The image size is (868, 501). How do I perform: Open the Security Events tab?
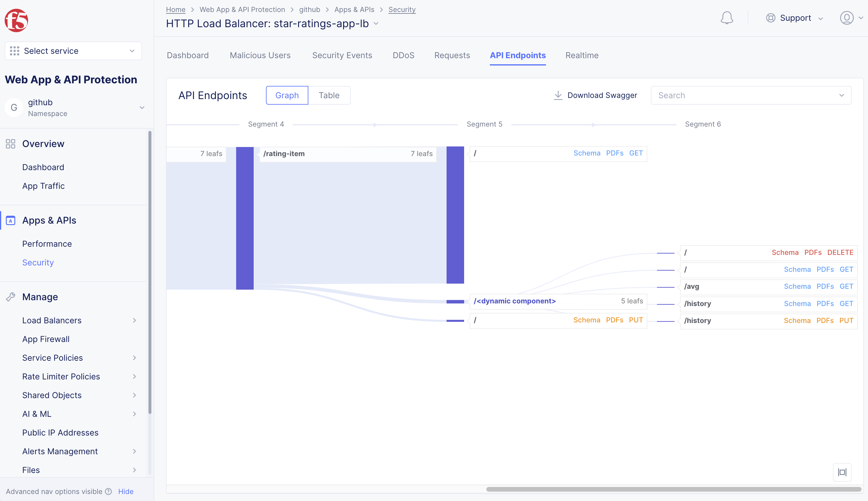point(342,56)
